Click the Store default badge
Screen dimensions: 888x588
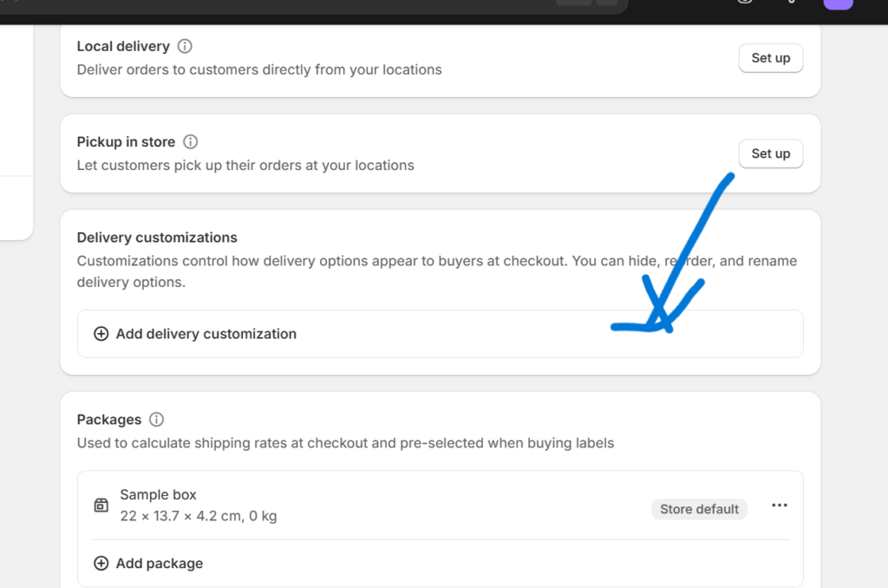coord(699,509)
